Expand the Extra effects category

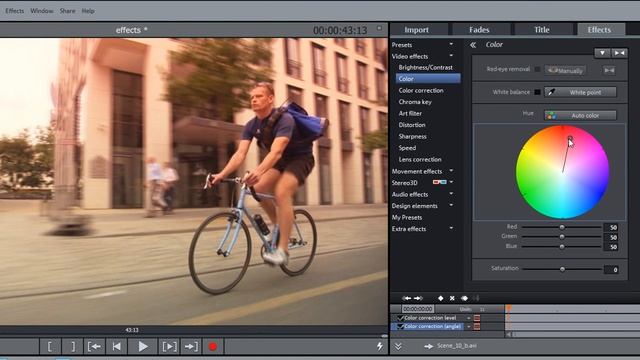click(x=451, y=228)
